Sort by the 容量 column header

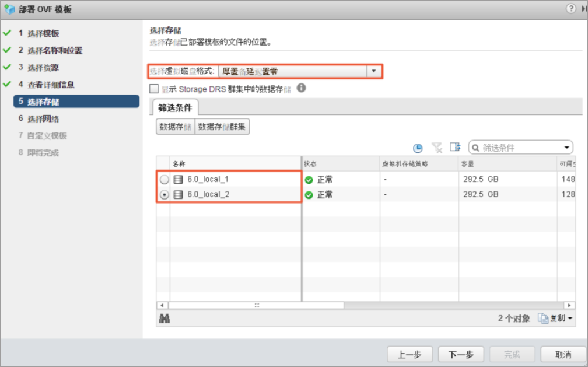click(508, 163)
